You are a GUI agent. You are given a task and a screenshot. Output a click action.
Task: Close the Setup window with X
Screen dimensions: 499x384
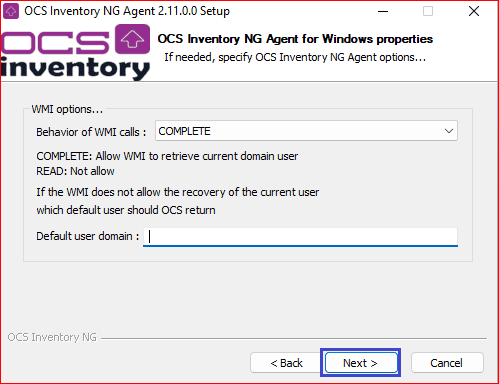[474, 11]
